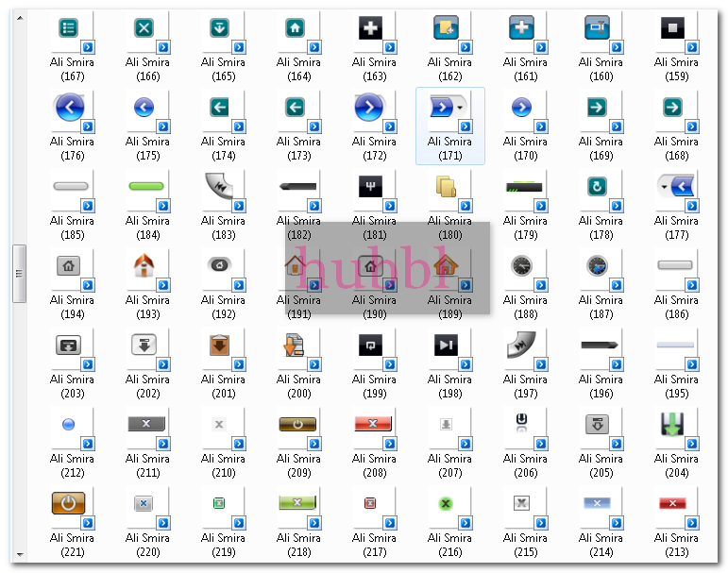Select the Ali Smira (161) blue plus icon

[x=522, y=28]
